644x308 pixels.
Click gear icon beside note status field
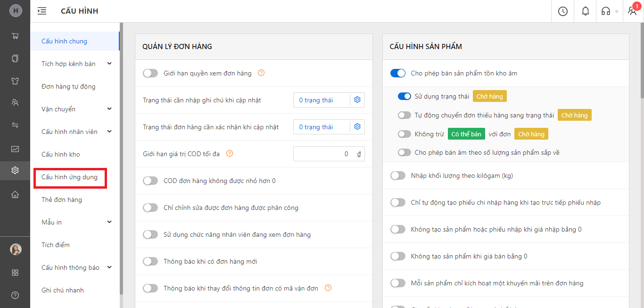click(357, 100)
